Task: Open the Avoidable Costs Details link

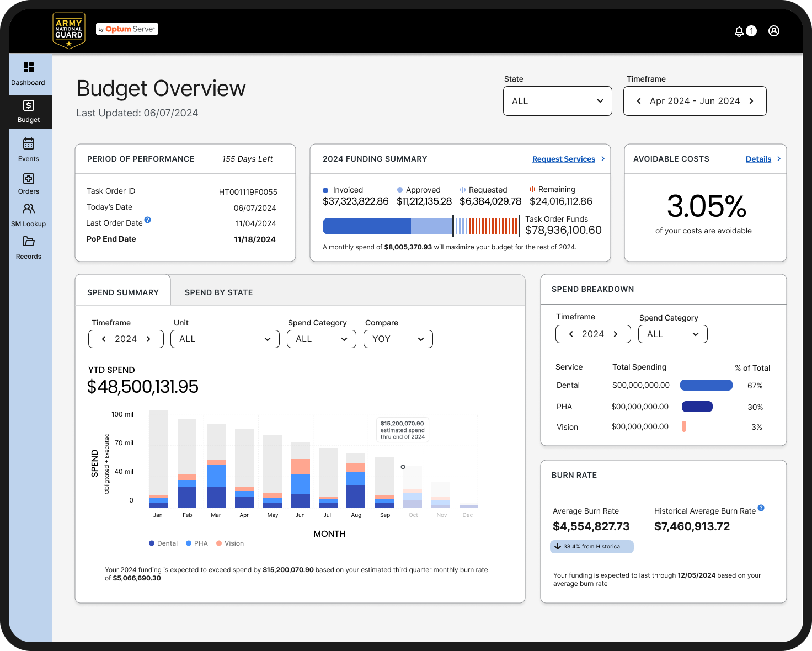Action: point(758,159)
